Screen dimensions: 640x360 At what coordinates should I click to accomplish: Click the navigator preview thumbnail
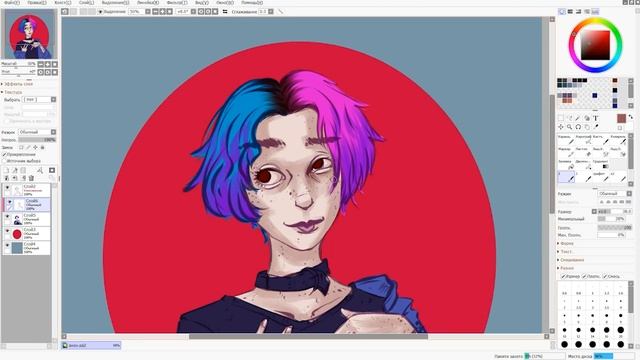click(x=29, y=34)
